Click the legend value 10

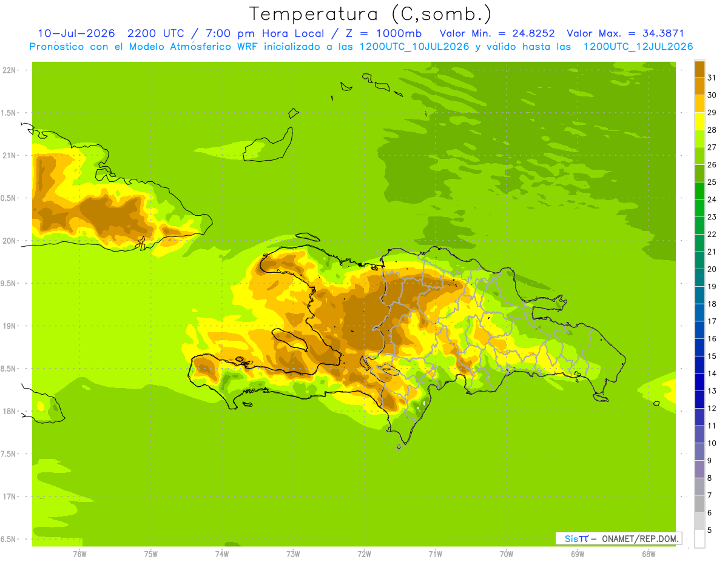coord(712,443)
